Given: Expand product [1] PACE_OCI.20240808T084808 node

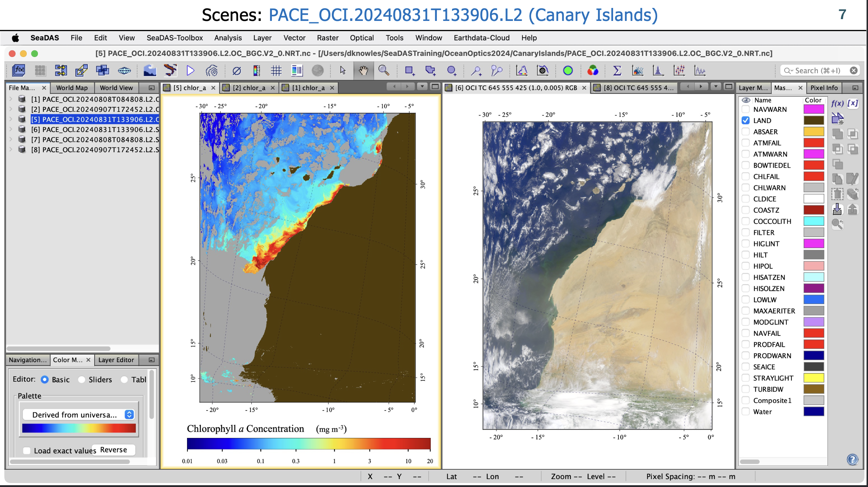Looking at the screenshot, I should [x=11, y=99].
